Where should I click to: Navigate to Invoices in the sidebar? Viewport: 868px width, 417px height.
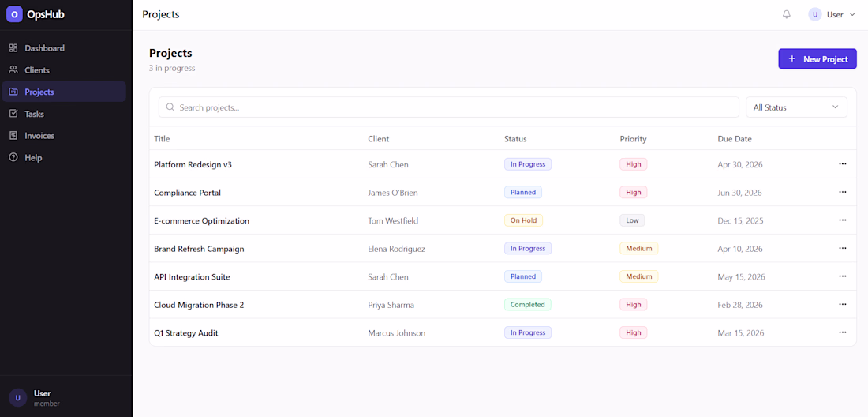39,136
